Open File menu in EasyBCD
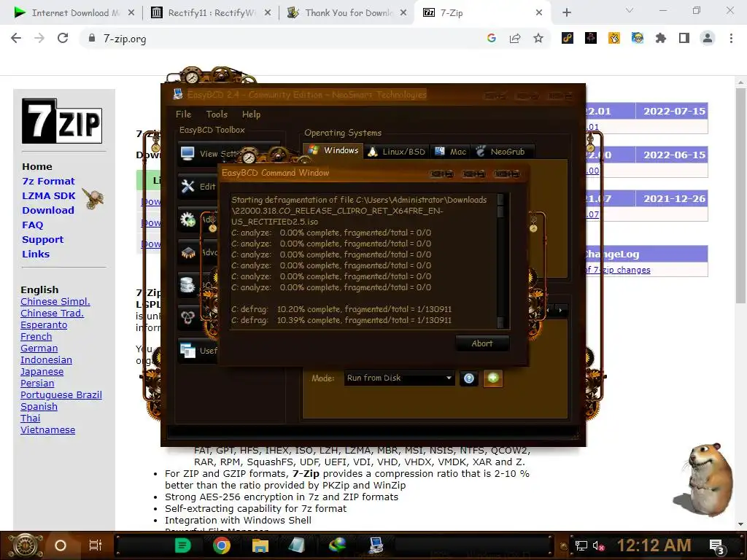Screen dimensions: 747x560 183,114
